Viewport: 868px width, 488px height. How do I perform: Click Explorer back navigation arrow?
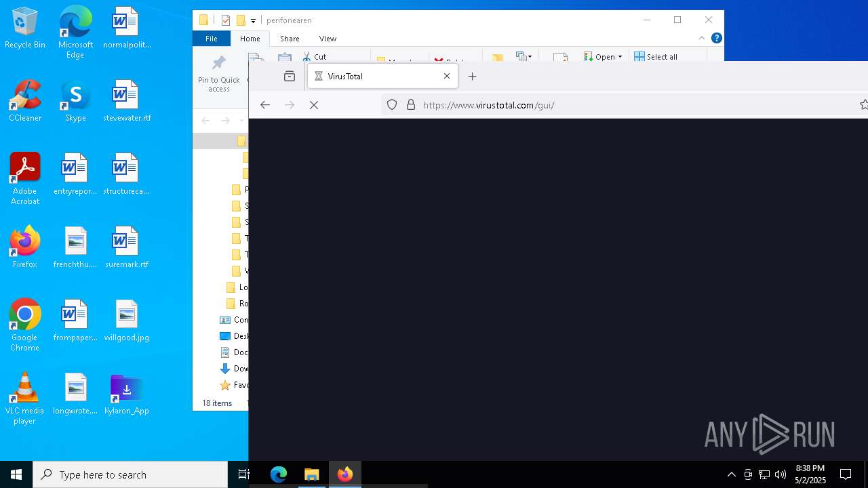click(205, 121)
